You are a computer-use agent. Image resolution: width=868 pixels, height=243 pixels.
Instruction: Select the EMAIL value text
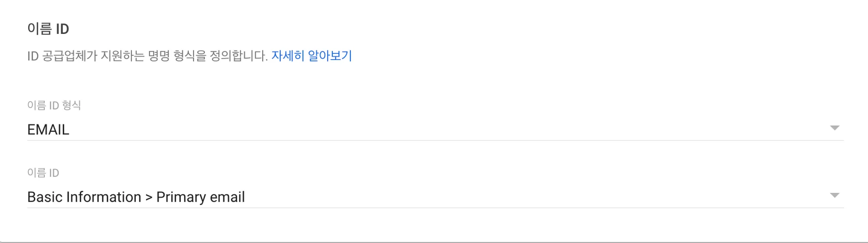(48, 130)
